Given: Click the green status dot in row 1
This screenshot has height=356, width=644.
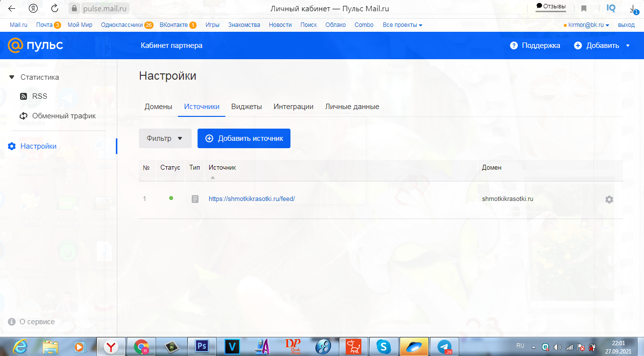Looking at the screenshot, I should click(x=171, y=198).
